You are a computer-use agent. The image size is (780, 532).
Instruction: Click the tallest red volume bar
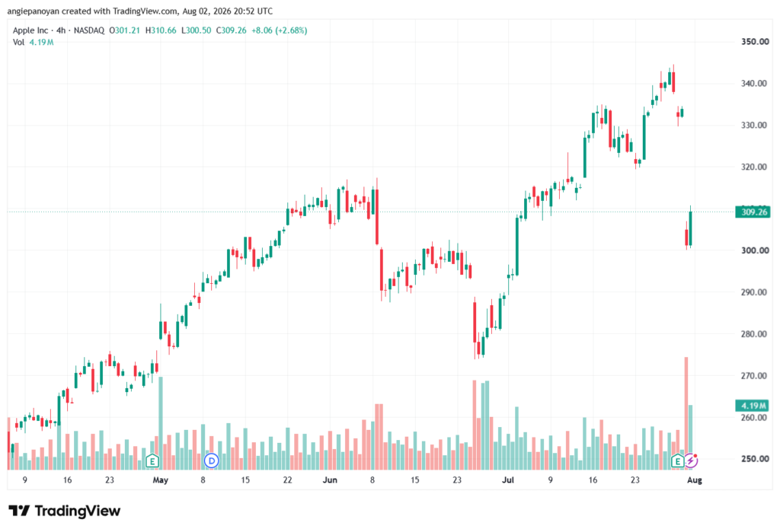pos(686,413)
